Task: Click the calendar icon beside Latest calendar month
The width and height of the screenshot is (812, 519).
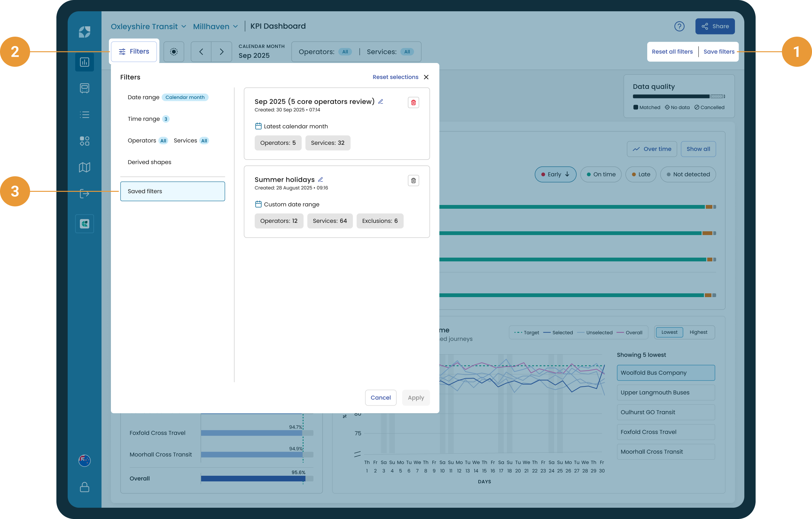Action: click(258, 126)
